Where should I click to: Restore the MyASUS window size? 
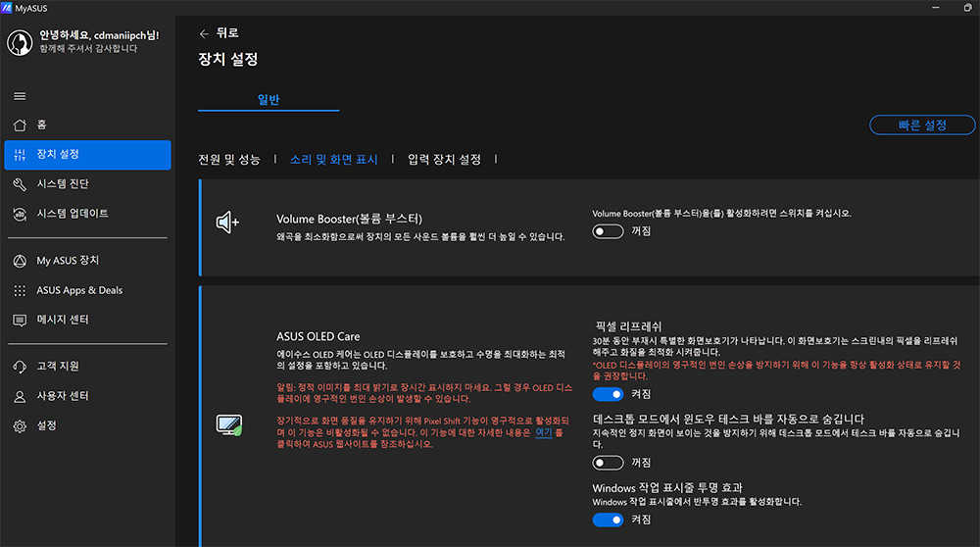(x=967, y=8)
